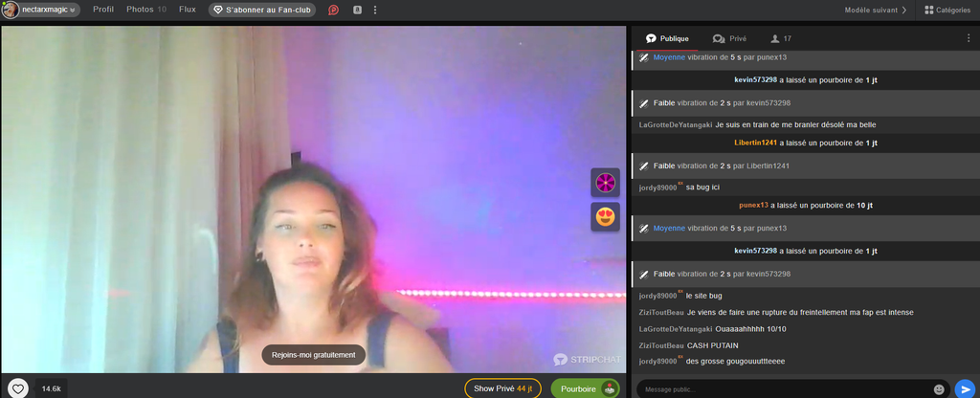Open the emoji picker in message box
Screen dimensions: 980x398
(x=939, y=389)
